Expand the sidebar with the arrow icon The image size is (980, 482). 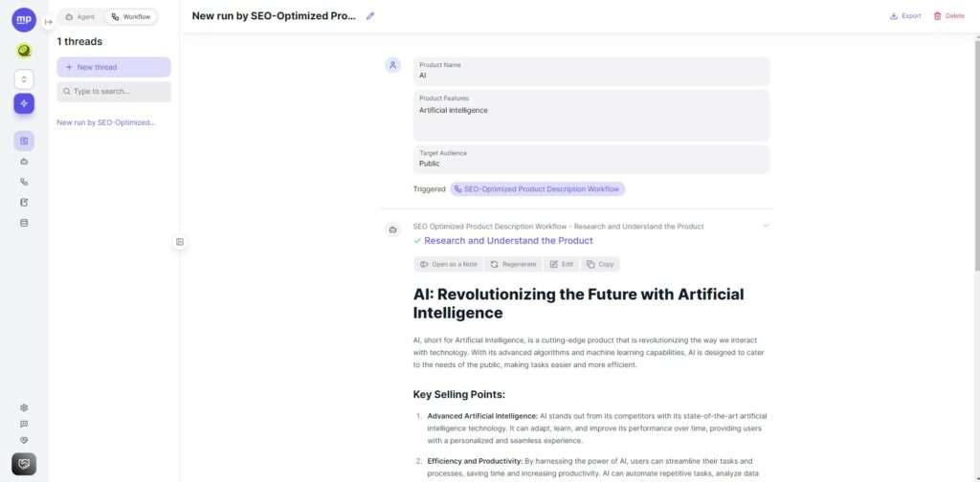coord(49,22)
